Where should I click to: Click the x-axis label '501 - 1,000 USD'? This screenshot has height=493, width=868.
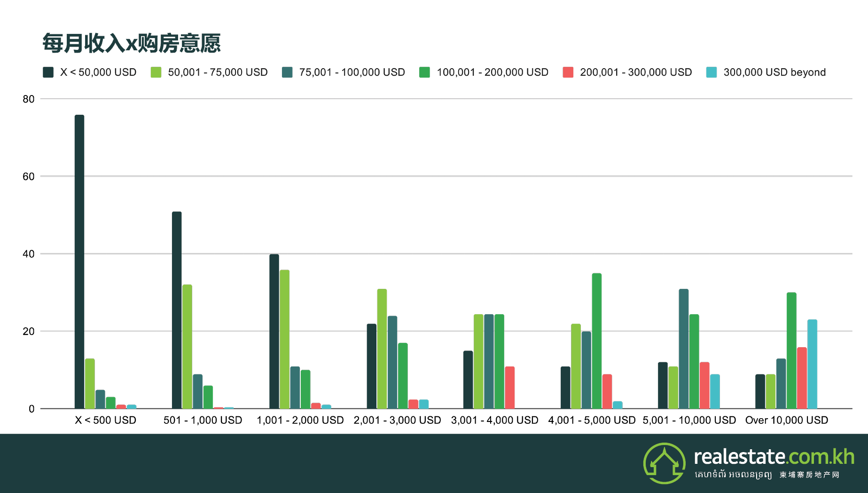tap(203, 420)
